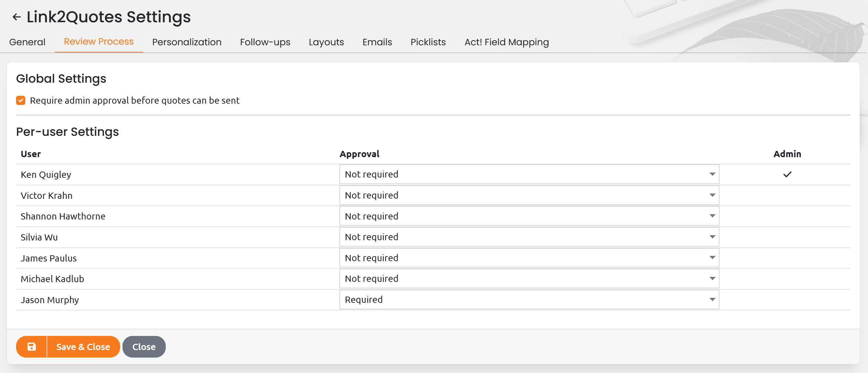Click the Save & Close button
The width and height of the screenshot is (868, 373).
click(83, 346)
